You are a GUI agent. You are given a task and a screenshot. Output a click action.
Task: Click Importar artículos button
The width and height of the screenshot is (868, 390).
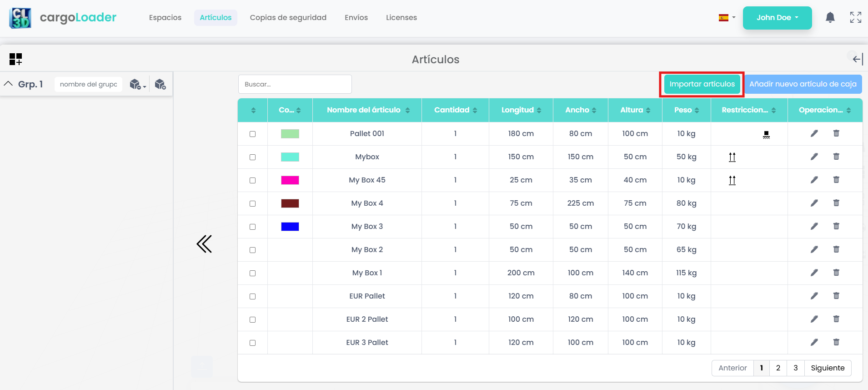(702, 84)
